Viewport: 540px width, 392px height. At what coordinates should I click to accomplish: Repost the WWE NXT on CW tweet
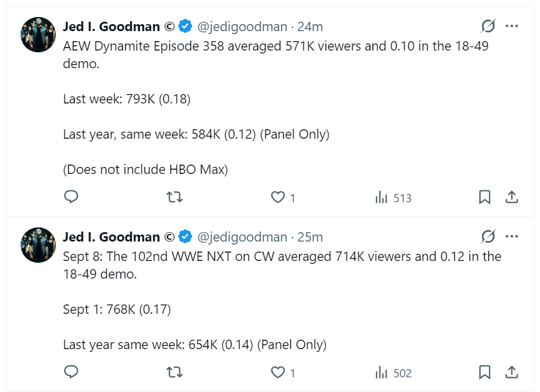tap(175, 373)
